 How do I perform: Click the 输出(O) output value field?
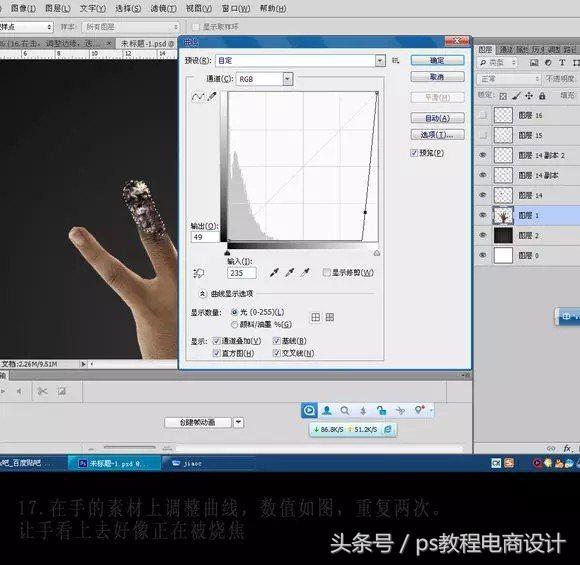pyautogui.click(x=205, y=237)
